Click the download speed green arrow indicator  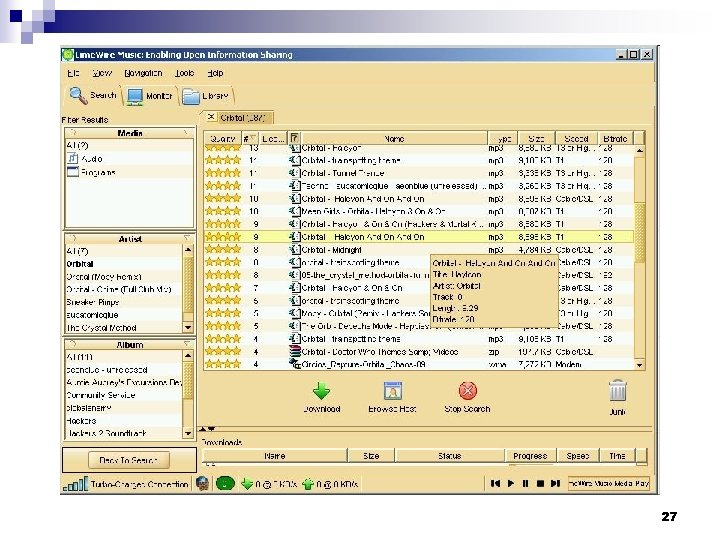coord(247,484)
